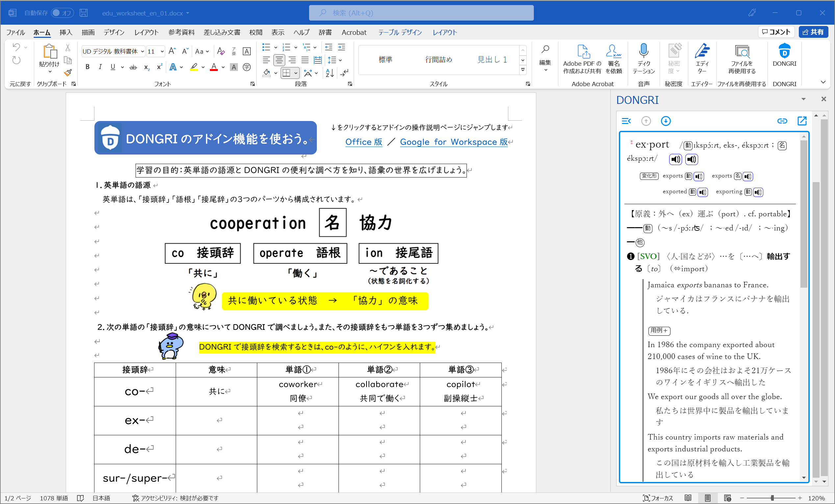Expand the DONGRI task pane options arrow
Screen dimensions: 835x504
[803, 99]
